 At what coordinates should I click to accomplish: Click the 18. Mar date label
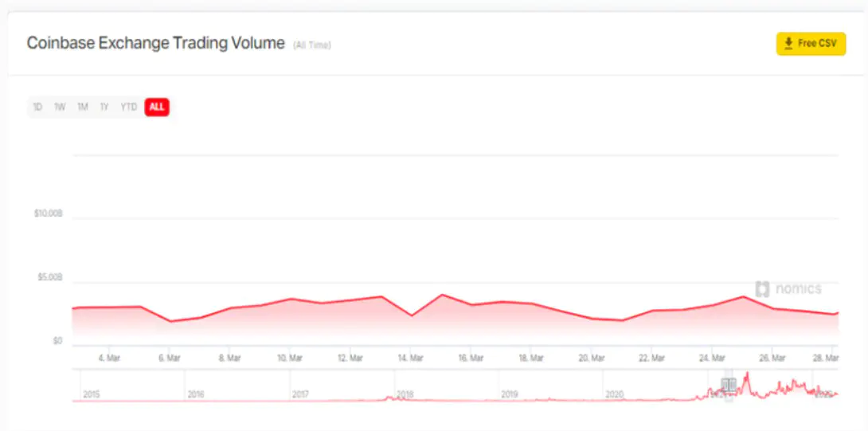531,359
